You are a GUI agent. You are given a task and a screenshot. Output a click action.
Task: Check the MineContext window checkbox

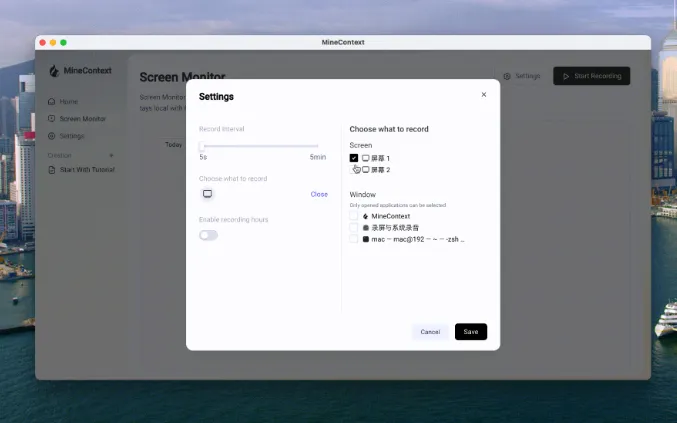coord(353,216)
